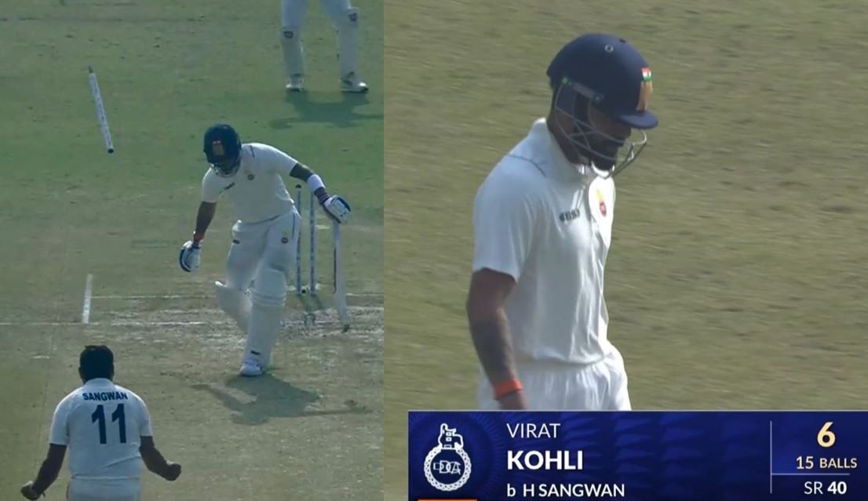Click the '15 BALLS' stat
The width and height of the screenshot is (868, 501).
(x=826, y=463)
